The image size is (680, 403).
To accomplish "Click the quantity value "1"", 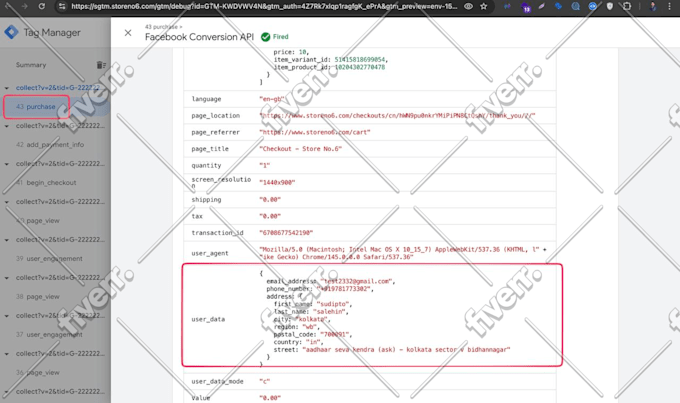I will (265, 166).
